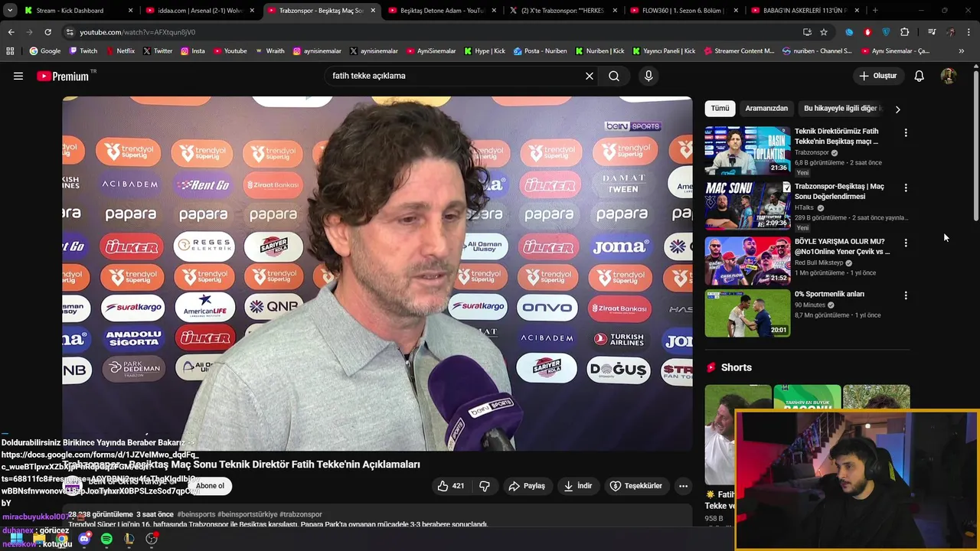Screen dimensions: 980x551
Task: Open the Hype | Kick bookmark
Action: click(x=484, y=51)
